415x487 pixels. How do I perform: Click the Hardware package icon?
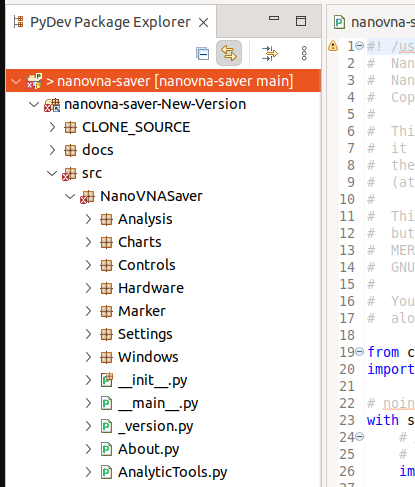pyautogui.click(x=106, y=288)
